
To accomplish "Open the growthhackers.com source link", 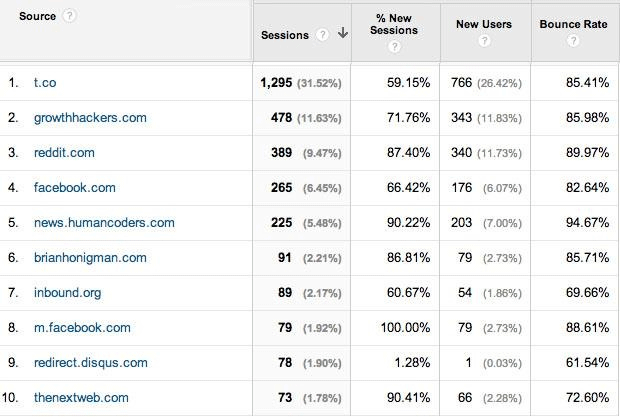I will click(90, 118).
